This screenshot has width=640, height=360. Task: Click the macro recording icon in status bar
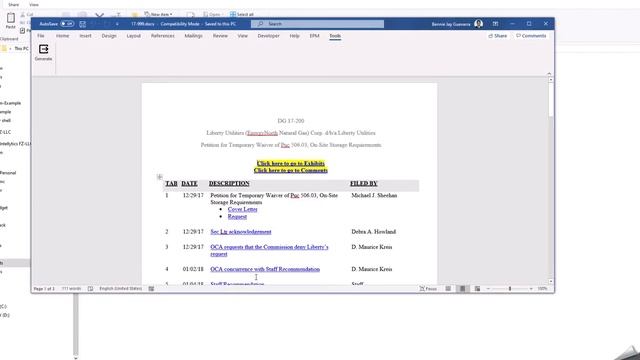click(151, 289)
